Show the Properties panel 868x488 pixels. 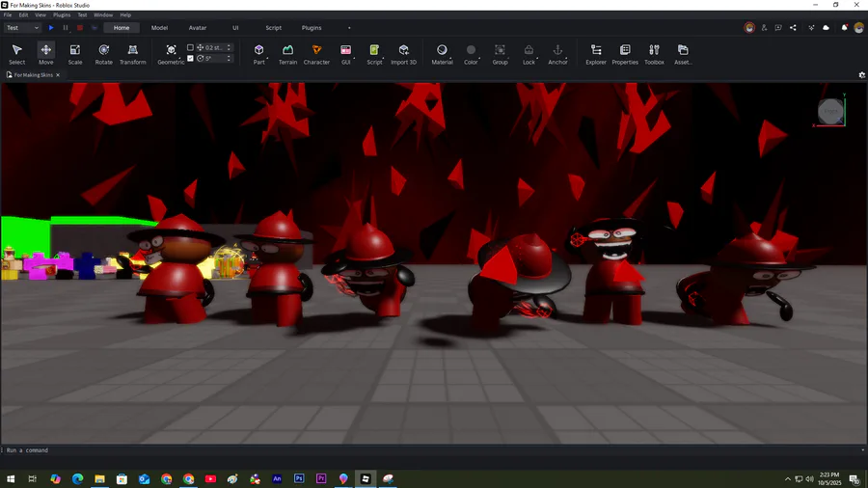click(x=625, y=54)
